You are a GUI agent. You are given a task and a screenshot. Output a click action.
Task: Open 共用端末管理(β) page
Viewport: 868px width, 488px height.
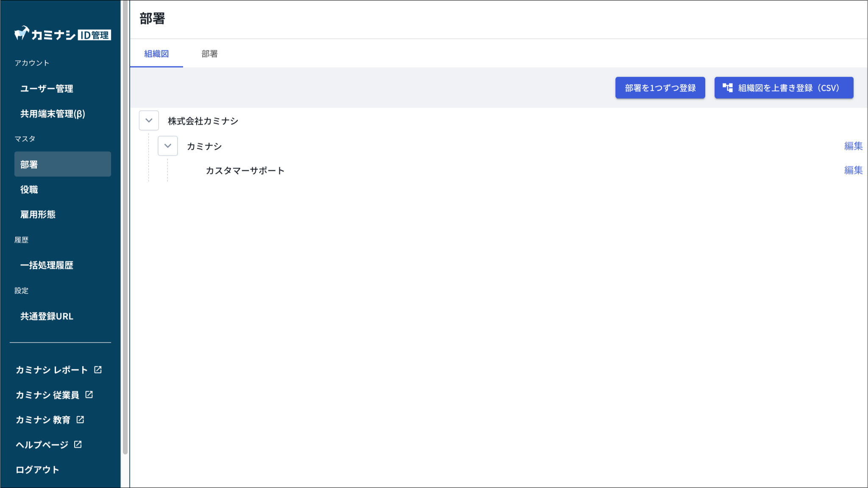pyautogui.click(x=53, y=114)
